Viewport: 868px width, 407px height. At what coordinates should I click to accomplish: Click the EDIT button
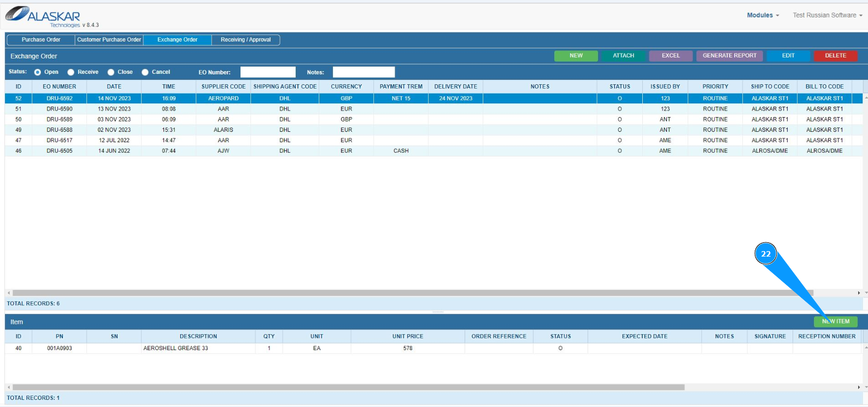(x=788, y=56)
